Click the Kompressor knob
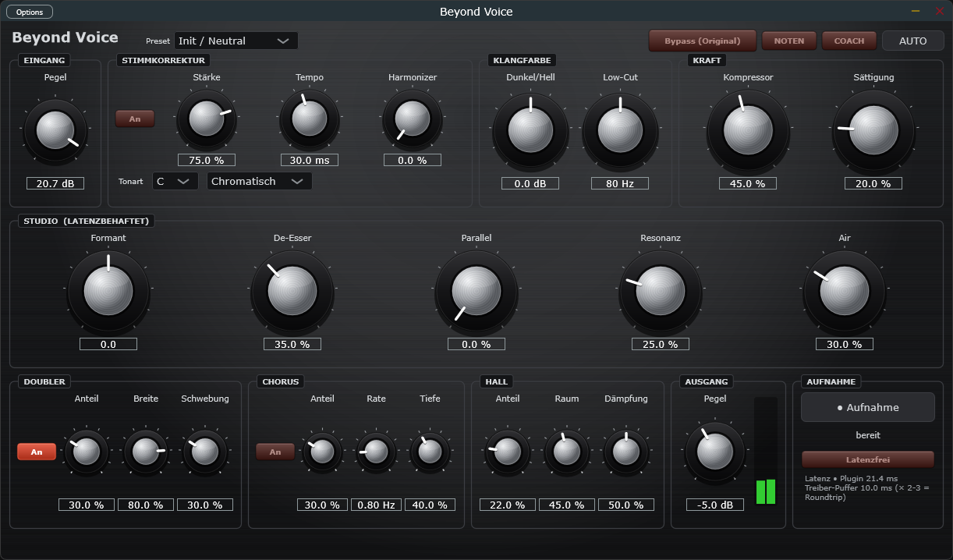Image resolution: width=953 pixels, height=560 pixels. click(749, 130)
